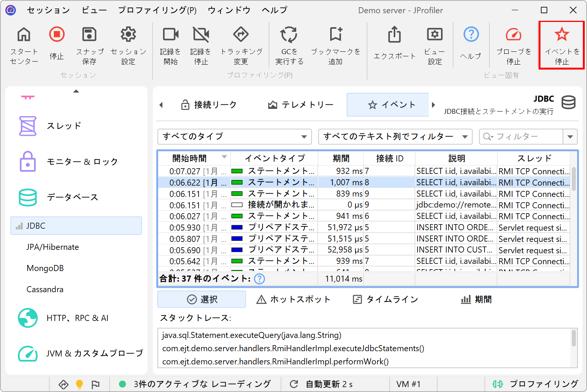Click the 開始時間 column header
Screen dimensions: 587x392
(189, 158)
